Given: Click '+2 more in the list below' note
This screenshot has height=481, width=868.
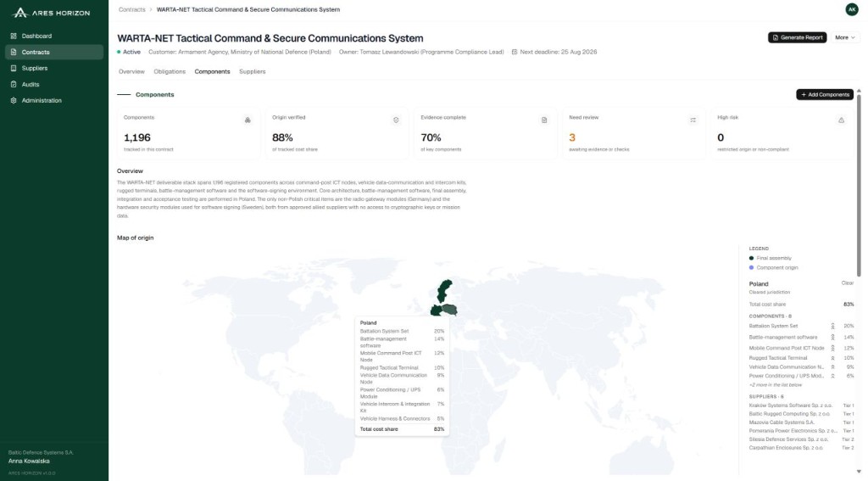Looking at the screenshot, I should coord(775,385).
